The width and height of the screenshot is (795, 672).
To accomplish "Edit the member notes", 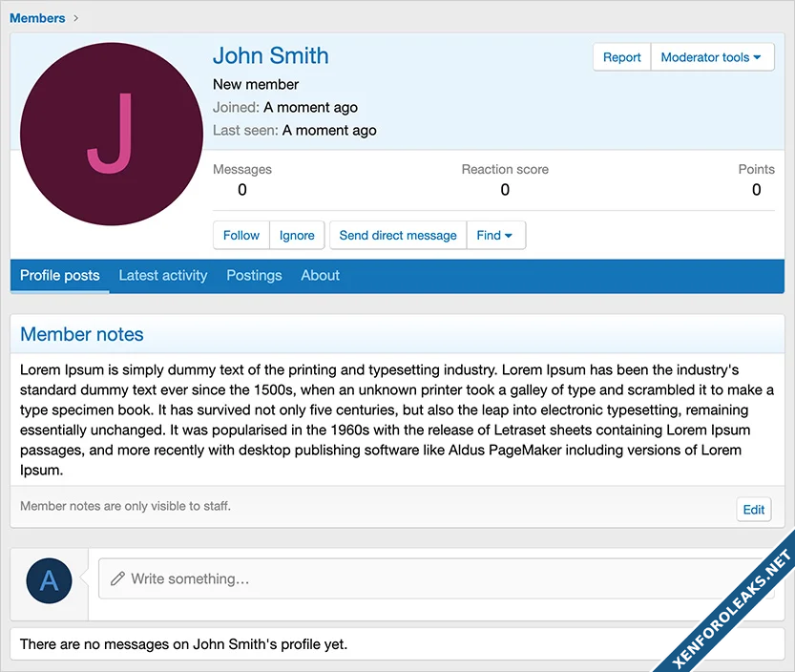I will point(753,509).
